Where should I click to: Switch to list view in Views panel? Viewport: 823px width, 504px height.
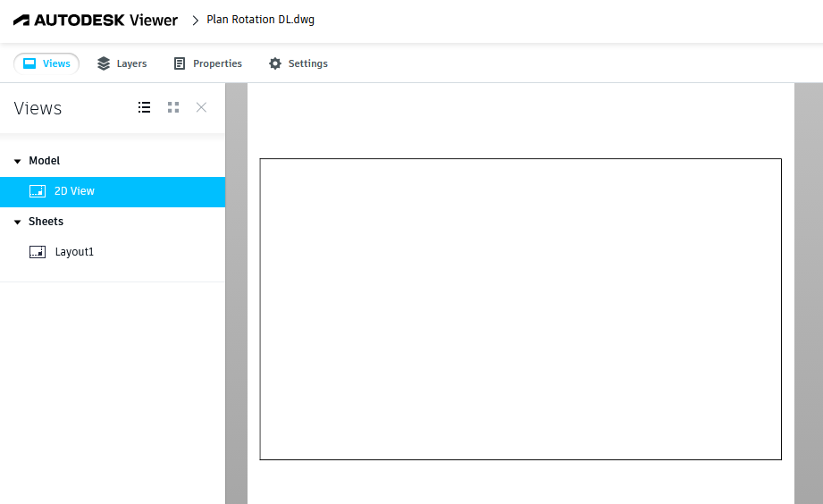tap(144, 107)
